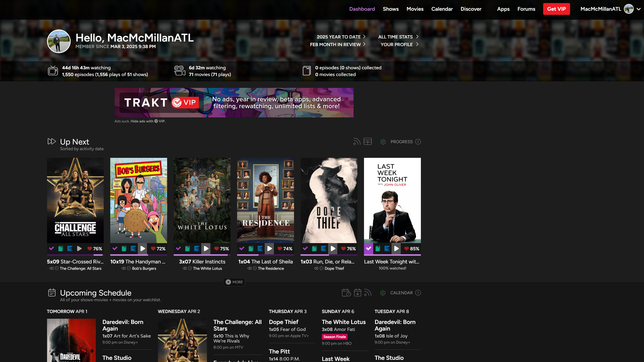
Task: Mark The Challenge: All Stars episode watched
Action: tap(51, 249)
